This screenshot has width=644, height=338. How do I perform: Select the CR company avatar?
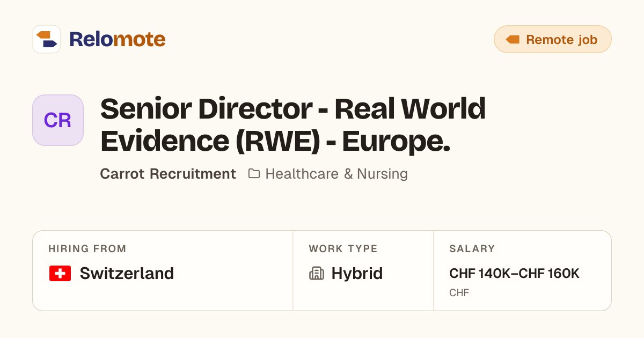[58, 120]
